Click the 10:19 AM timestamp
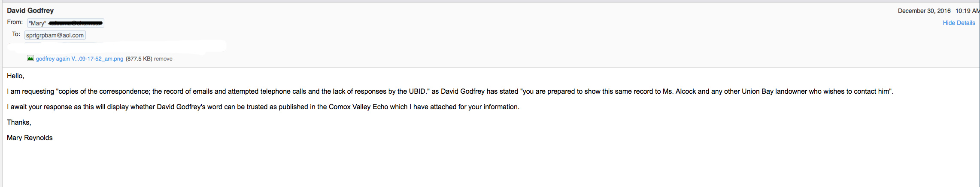 coord(967,11)
